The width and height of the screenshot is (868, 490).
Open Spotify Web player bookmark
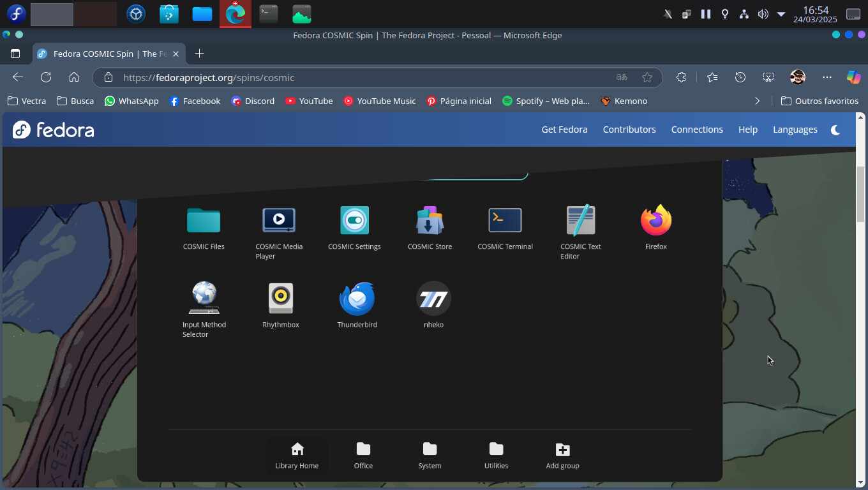(546, 101)
